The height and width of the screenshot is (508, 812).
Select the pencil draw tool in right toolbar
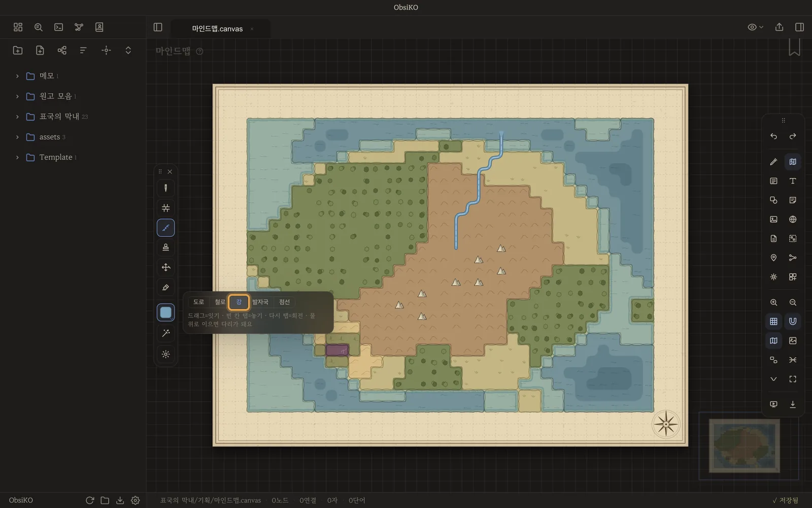(x=773, y=162)
